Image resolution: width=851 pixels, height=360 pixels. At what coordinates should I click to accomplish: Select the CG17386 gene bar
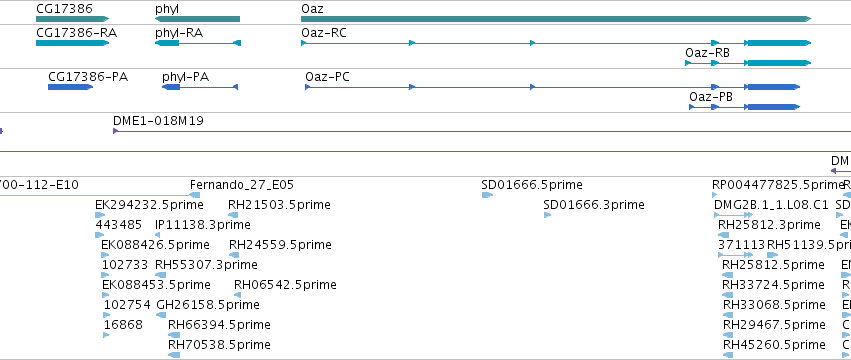click(x=73, y=19)
